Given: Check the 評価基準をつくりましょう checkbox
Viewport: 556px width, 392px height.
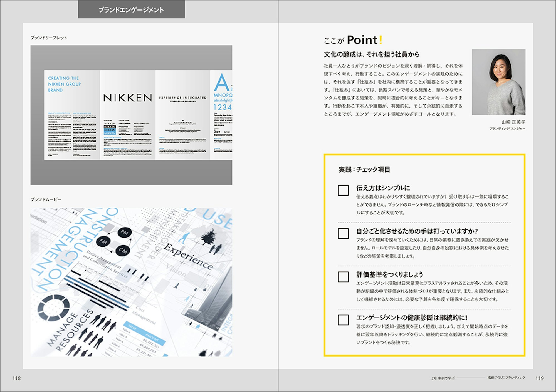Looking at the screenshot, I should point(343,277).
